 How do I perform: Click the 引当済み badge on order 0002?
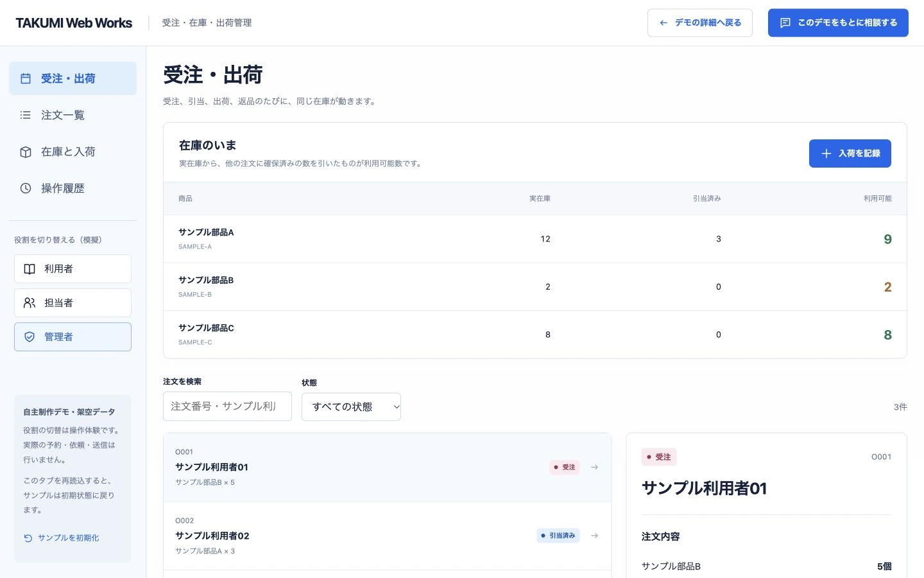coord(558,536)
